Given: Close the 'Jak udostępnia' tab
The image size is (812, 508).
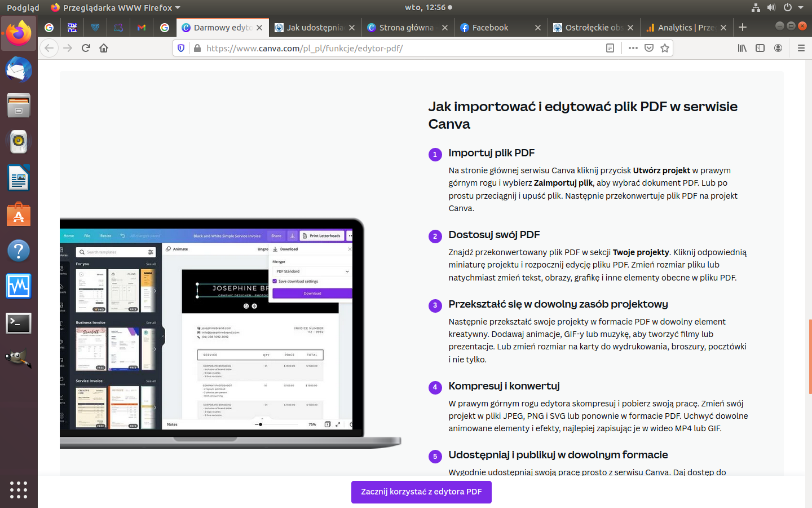Looking at the screenshot, I should coord(352,27).
